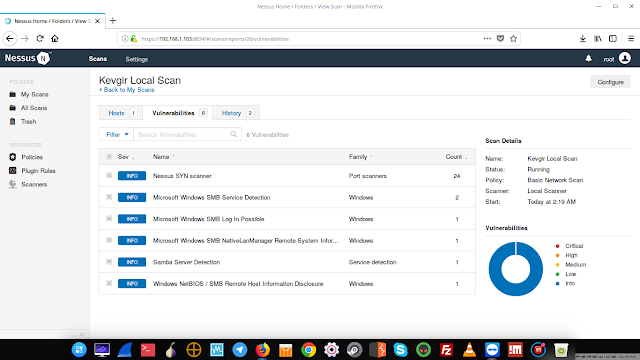640x360 pixels.
Task: Check the Nessus SYN scanner row
Action: tap(109, 176)
